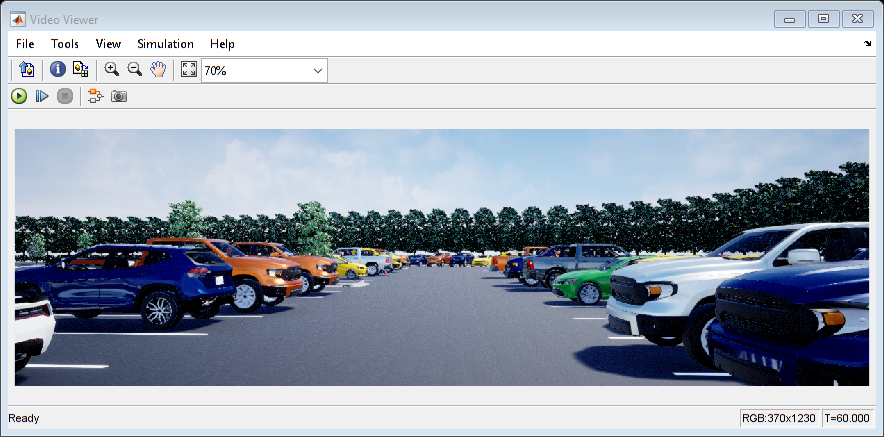Open the Help menu
The image size is (884, 437).
click(x=222, y=44)
